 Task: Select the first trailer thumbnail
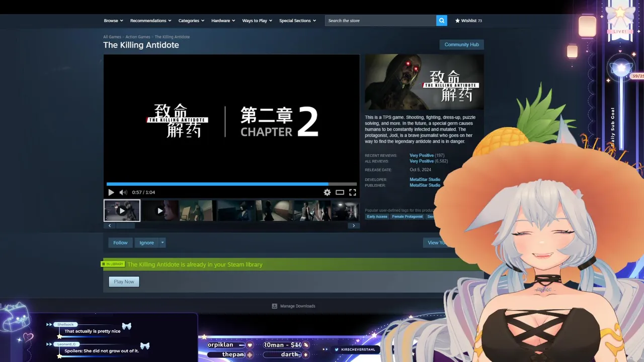click(122, 211)
